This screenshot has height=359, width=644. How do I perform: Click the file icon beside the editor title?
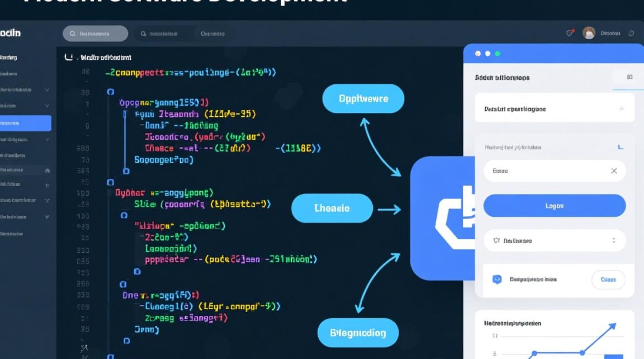tap(69, 57)
